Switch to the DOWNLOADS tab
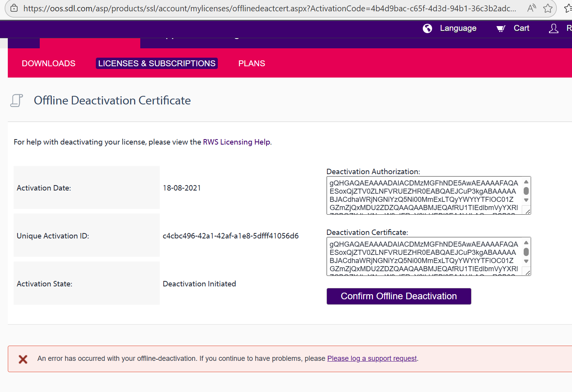 (x=48, y=63)
